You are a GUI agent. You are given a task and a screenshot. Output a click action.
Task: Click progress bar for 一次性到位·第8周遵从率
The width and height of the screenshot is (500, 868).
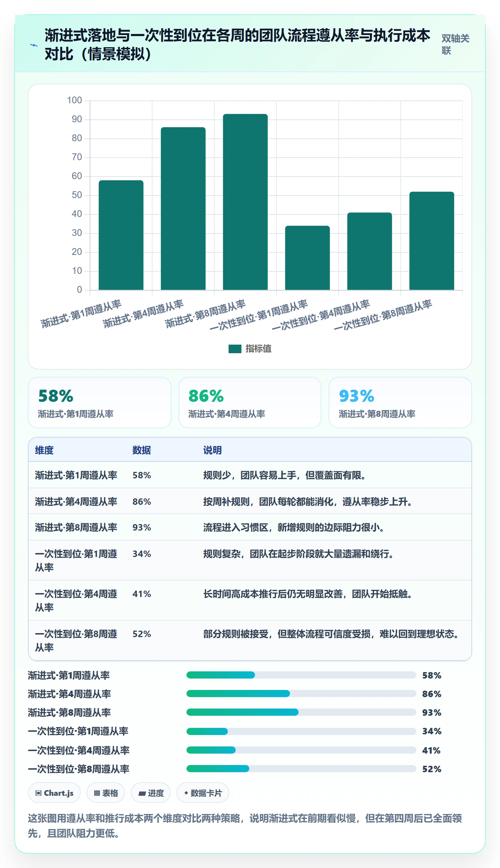tap(301, 769)
